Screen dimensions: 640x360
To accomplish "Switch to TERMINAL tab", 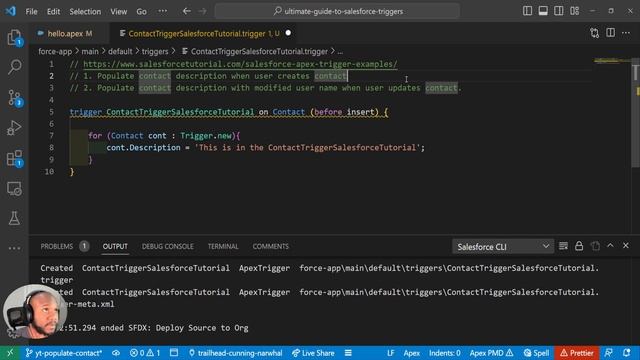I will pos(223,246).
